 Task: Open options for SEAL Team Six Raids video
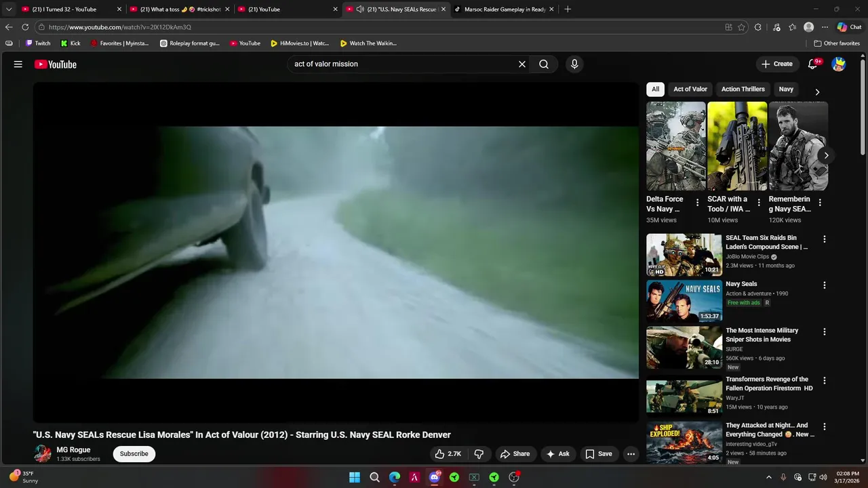[825, 239]
